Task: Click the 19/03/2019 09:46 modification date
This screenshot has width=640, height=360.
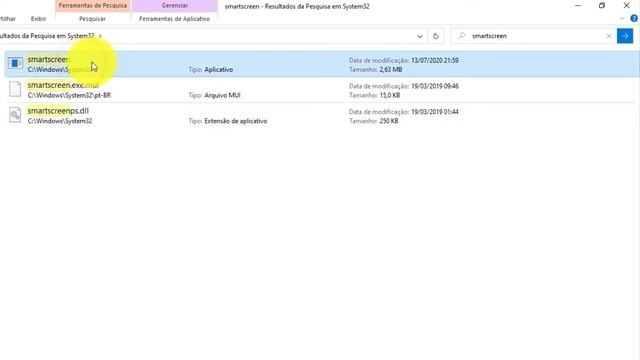Action: pos(435,86)
